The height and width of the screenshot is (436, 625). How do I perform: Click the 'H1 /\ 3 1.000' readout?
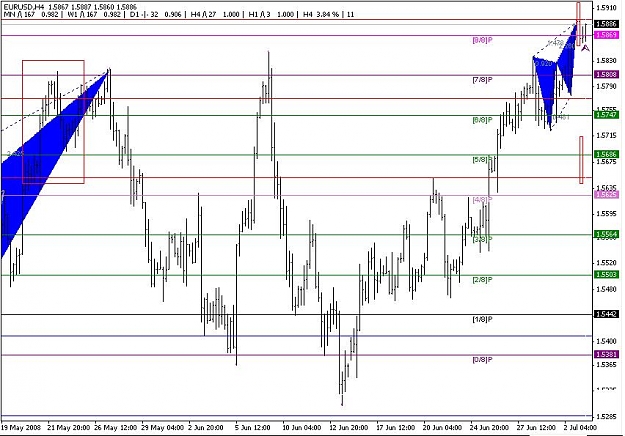271,14
